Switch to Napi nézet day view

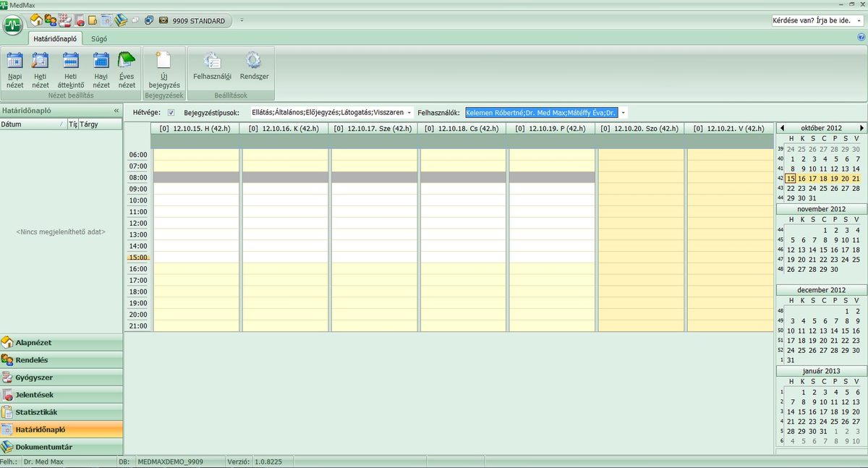click(15, 70)
